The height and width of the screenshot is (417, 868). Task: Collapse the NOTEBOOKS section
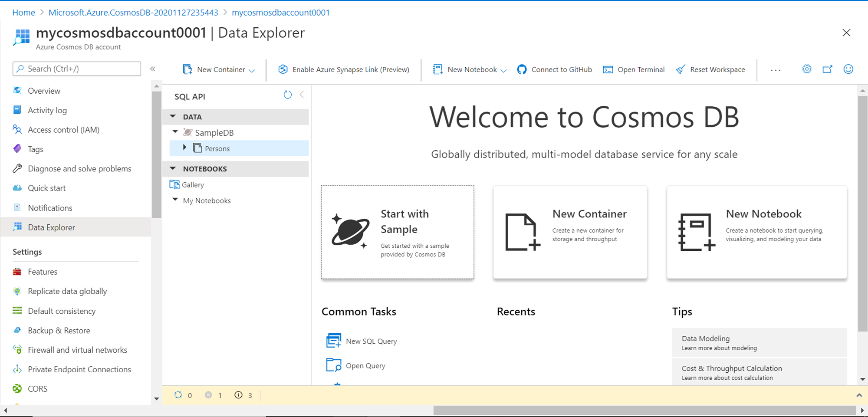(x=173, y=168)
